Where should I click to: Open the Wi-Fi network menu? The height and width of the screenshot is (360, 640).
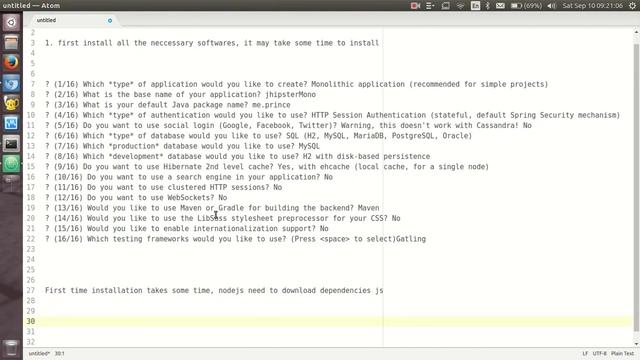(x=460, y=6)
